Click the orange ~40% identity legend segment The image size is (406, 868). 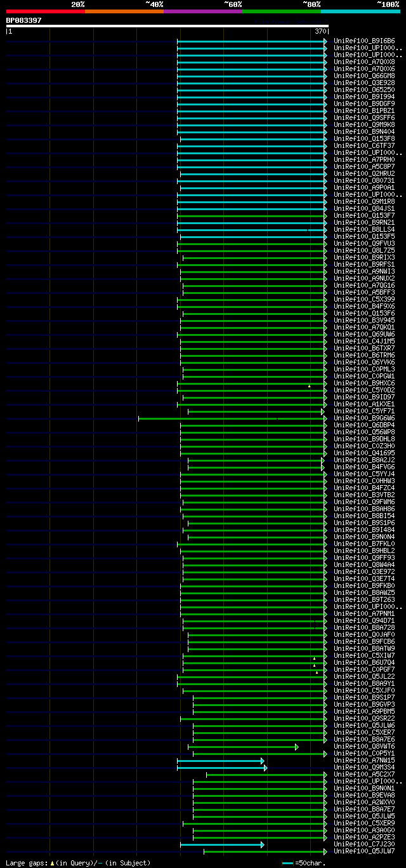124,11
